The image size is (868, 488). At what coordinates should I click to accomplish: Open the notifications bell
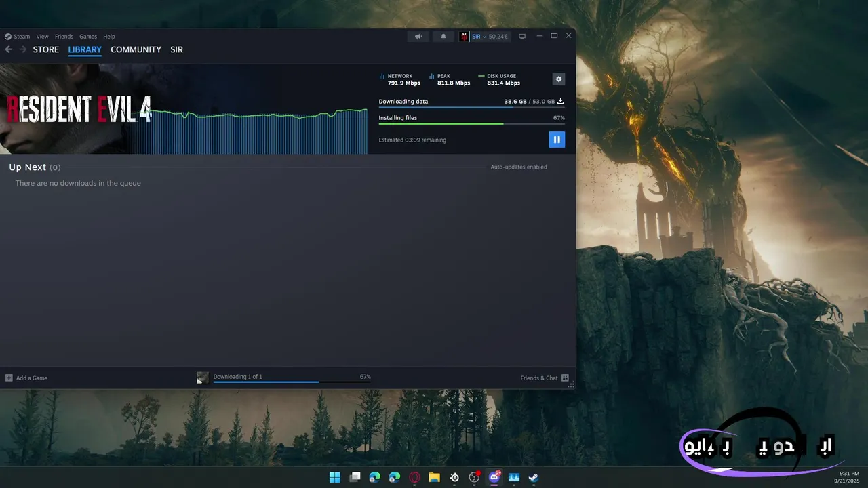pyautogui.click(x=443, y=37)
